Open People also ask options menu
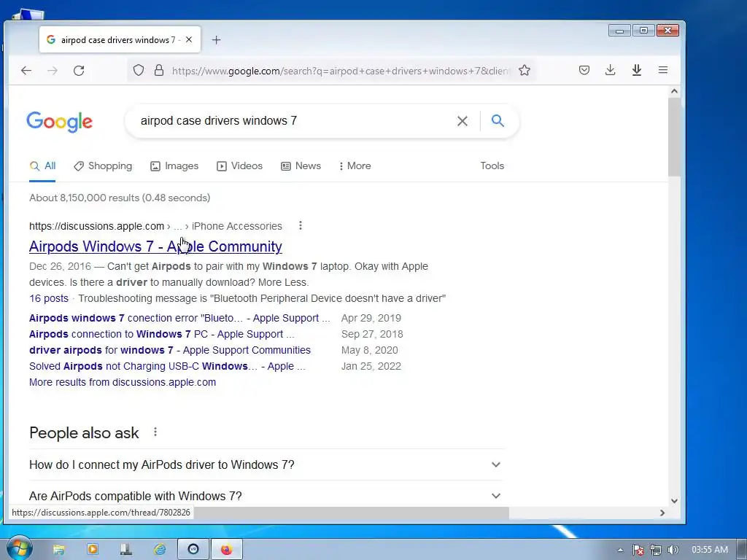The height and width of the screenshot is (560, 747). (x=155, y=432)
